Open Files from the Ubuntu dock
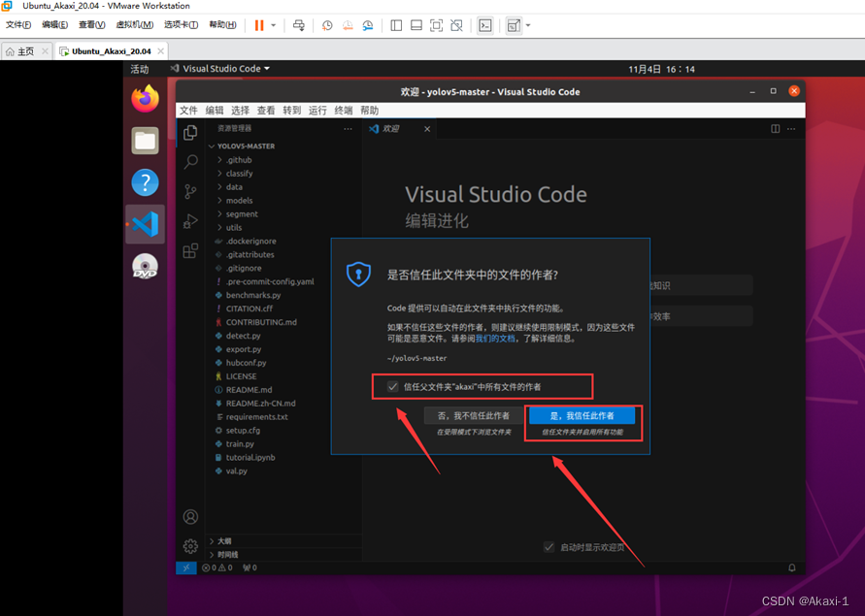Viewport: 865px width, 616px height. pos(145,141)
